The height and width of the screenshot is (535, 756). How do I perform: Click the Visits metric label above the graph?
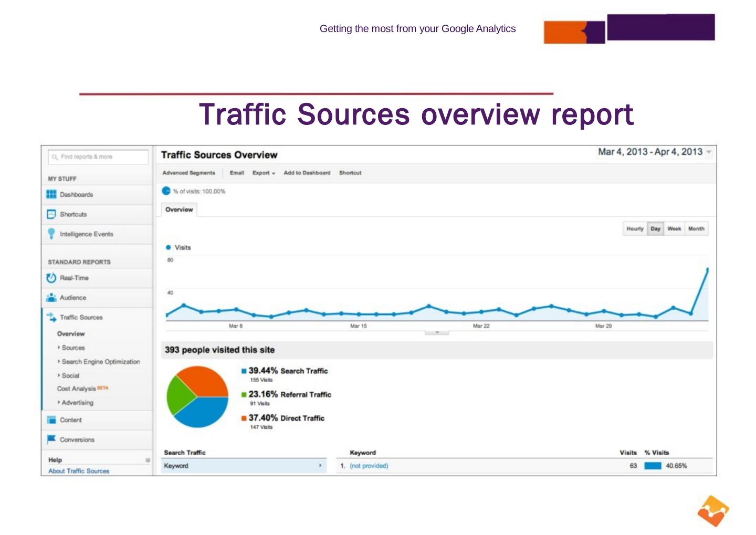pos(183,248)
